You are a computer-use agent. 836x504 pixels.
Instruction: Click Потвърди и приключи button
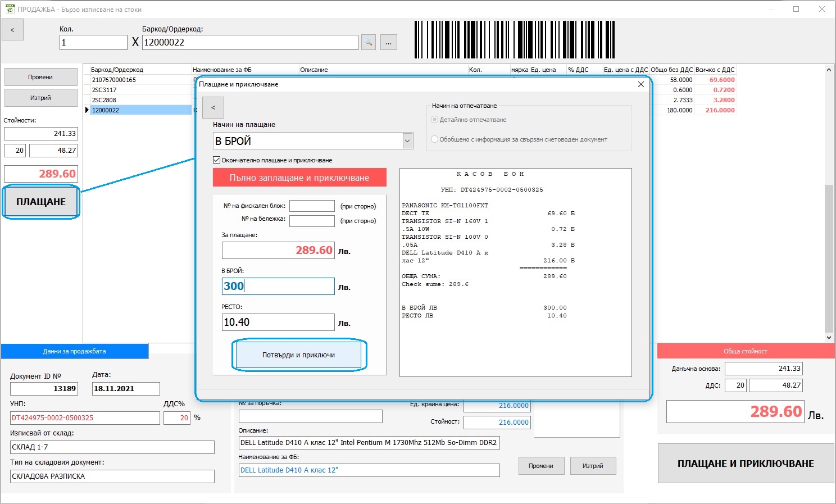(x=298, y=355)
